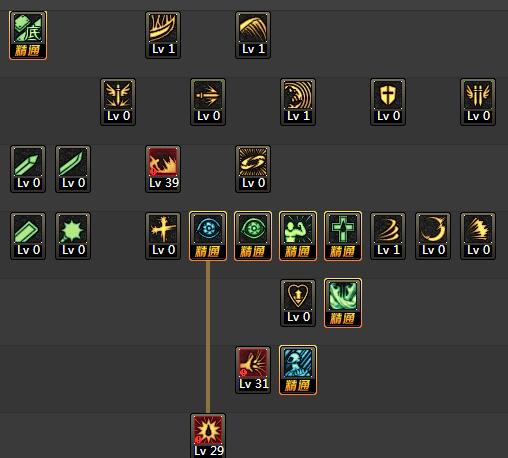
Task: Select the blue eye mastered skill
Action: (x=208, y=236)
